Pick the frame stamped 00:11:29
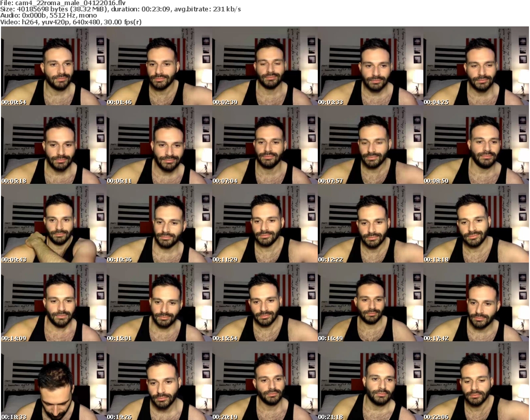The width and height of the screenshot is (530, 420). [264, 224]
